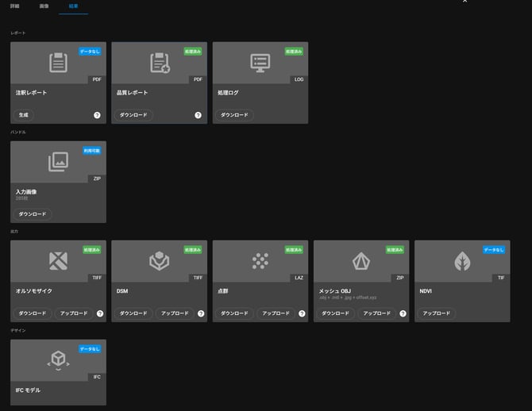Click the 処理ログ monitor icon
This screenshot has height=411, width=532.
coord(260,63)
